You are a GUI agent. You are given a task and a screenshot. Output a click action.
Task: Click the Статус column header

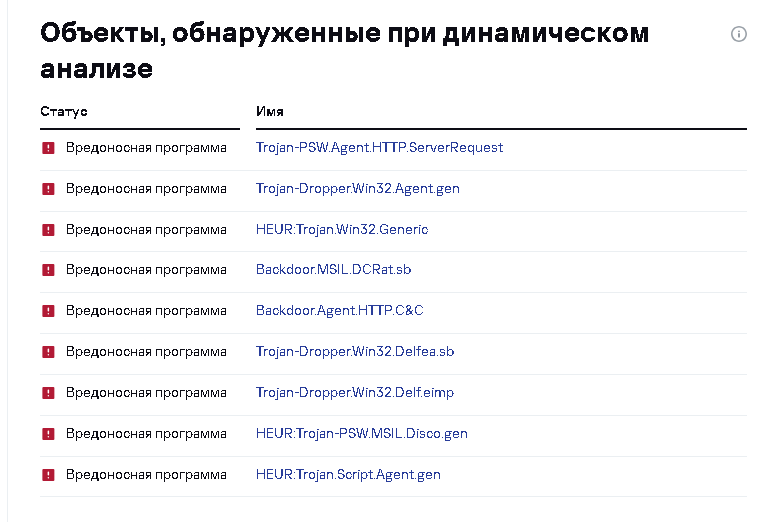(64, 112)
